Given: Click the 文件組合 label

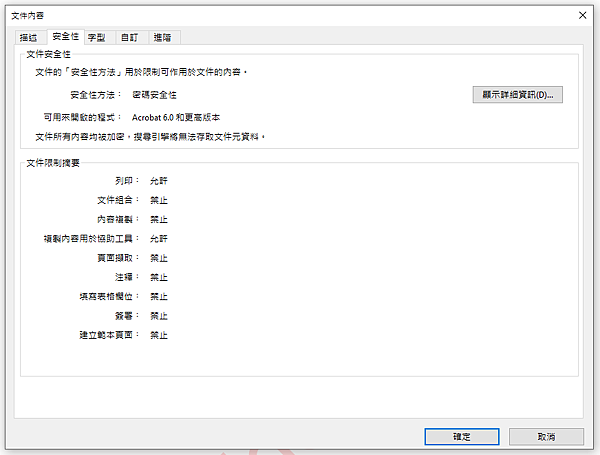Looking at the screenshot, I should point(118,200).
